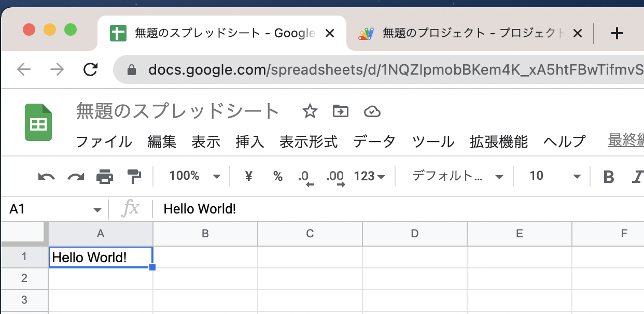Reload the browser page
The width and height of the screenshot is (644, 314).
pyautogui.click(x=91, y=69)
